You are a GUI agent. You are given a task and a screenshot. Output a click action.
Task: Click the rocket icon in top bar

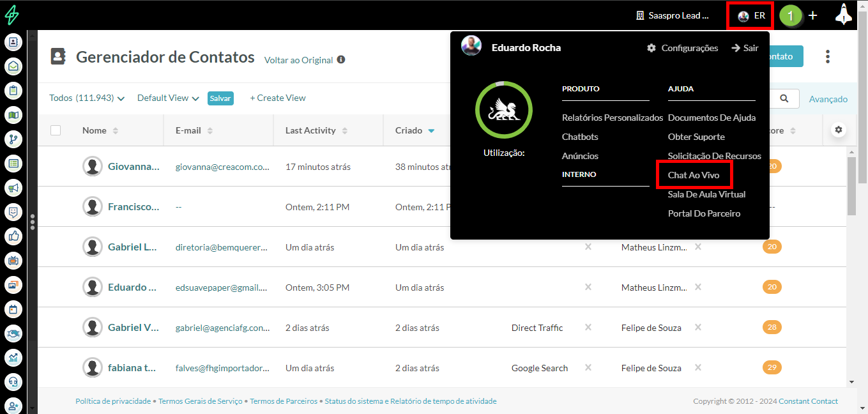coord(844,15)
